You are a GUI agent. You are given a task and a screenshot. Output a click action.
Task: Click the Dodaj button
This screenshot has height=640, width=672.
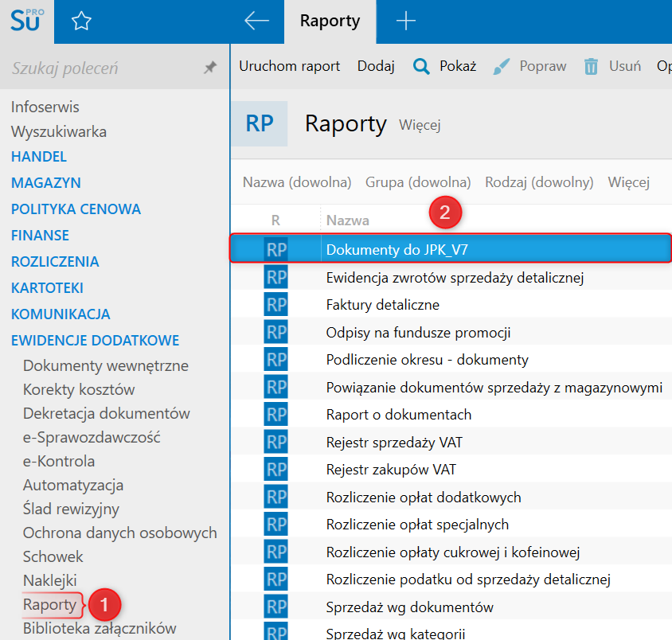(376, 66)
